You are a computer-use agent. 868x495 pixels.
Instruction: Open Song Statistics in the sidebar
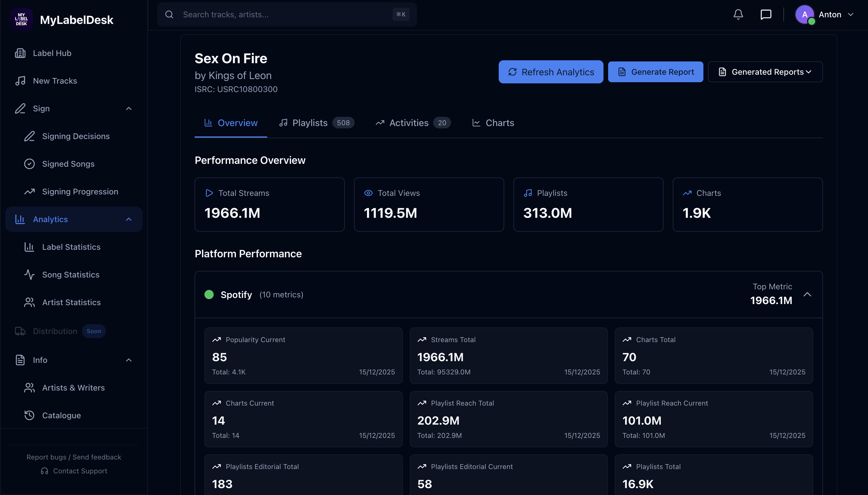(70, 274)
